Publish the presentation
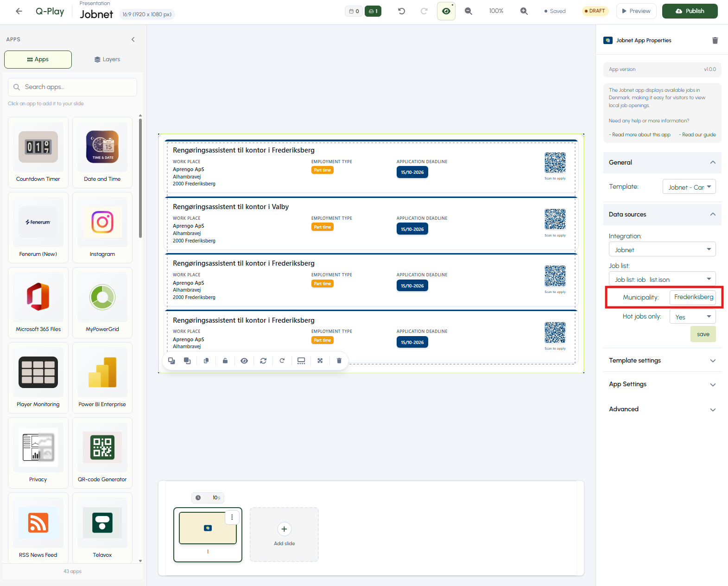728x586 pixels. (x=690, y=11)
